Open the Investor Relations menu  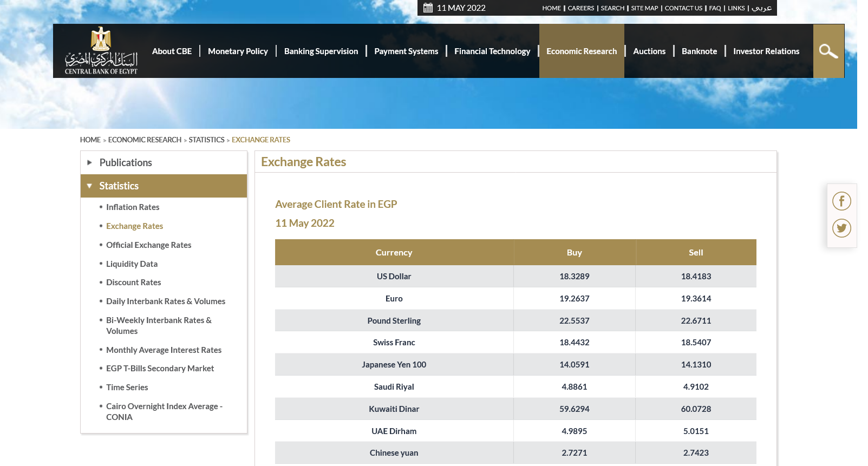766,51
